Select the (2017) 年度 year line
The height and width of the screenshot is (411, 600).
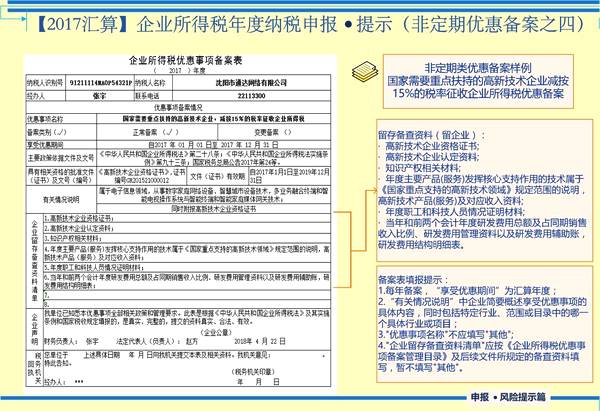179,70
